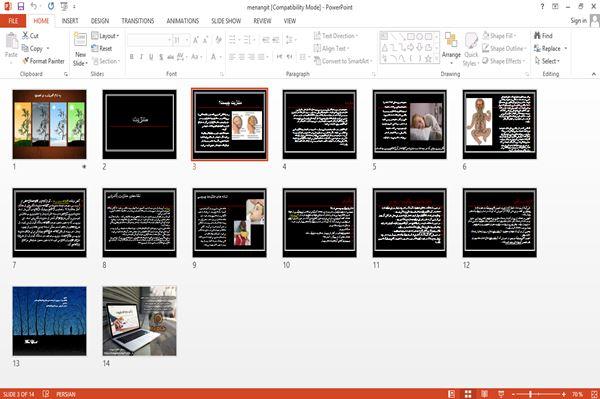Click Cut in the Clipboard group
Image resolution: width=600 pixels, height=399 pixels.
(x=30, y=36)
